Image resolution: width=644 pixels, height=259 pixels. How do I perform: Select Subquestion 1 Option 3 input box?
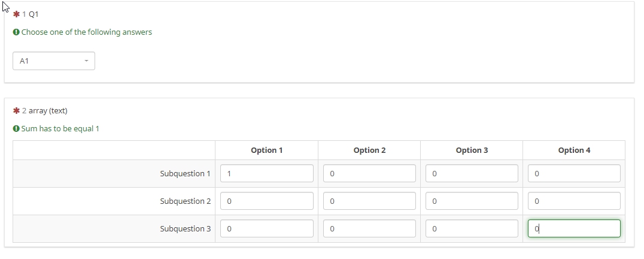point(472,174)
